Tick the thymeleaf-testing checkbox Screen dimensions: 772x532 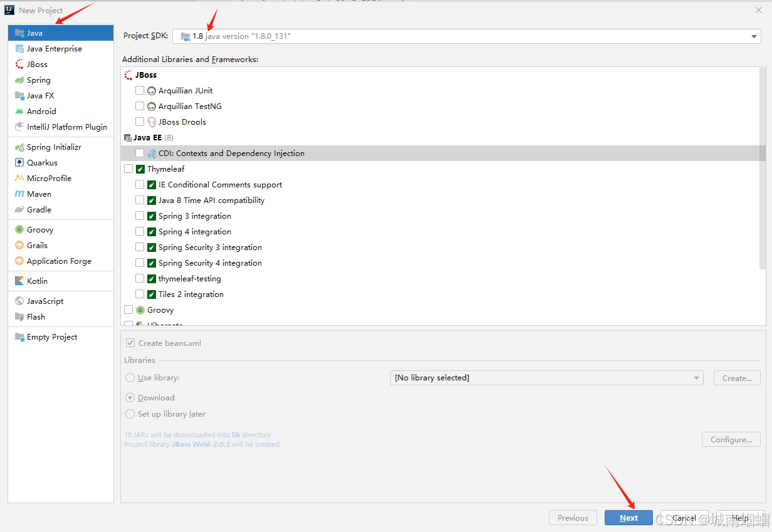[140, 278]
